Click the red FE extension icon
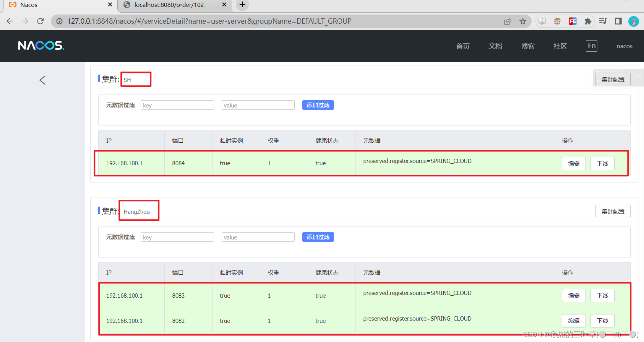This screenshot has height=342, width=644. pyautogui.click(x=573, y=21)
